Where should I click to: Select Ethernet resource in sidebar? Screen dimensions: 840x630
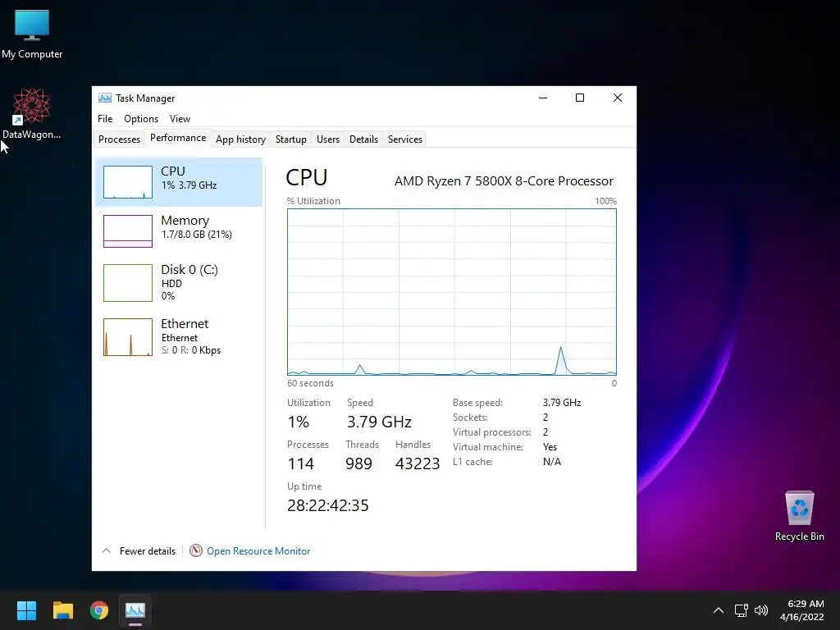pyautogui.click(x=179, y=337)
